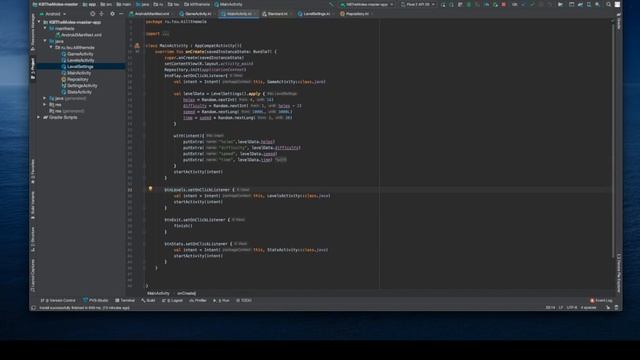Toggle the Layout Captures side tab
The image size is (640, 360).
point(33,275)
